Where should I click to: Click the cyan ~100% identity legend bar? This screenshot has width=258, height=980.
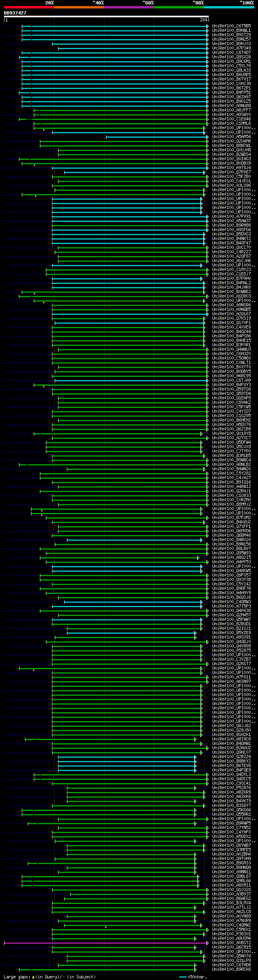229,7
